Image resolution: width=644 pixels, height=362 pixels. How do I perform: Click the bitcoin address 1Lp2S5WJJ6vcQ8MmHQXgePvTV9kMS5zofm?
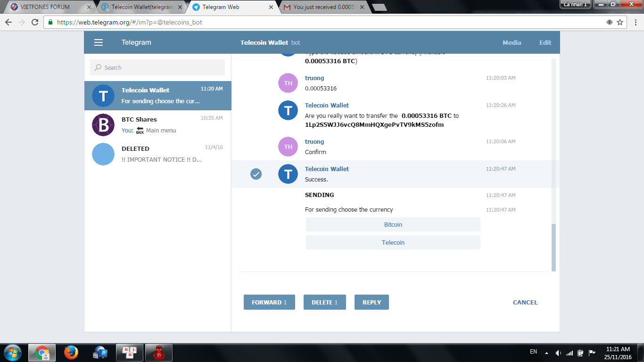tap(374, 125)
